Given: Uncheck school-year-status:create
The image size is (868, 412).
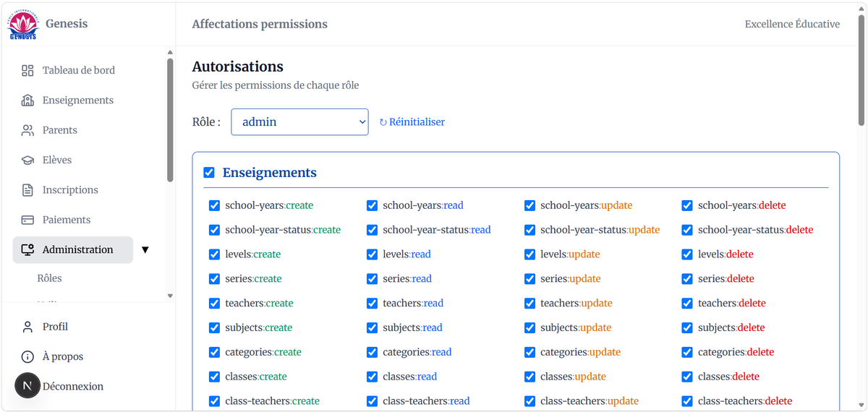Looking at the screenshot, I should pos(214,230).
